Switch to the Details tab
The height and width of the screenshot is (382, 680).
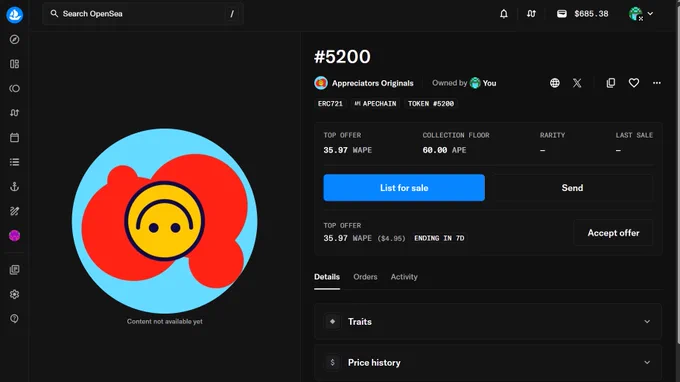coord(327,277)
